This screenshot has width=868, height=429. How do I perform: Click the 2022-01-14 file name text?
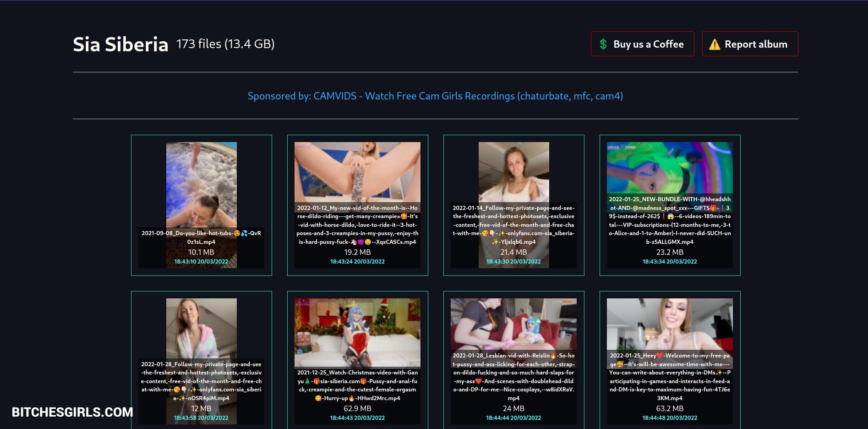tap(513, 225)
